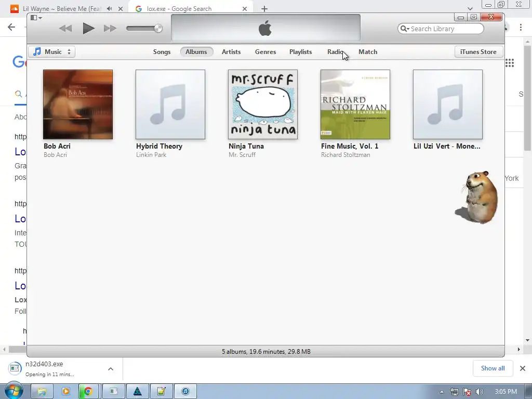Click the Mr. Scruff artist label
Screen dimensions: 532x399
(242, 155)
